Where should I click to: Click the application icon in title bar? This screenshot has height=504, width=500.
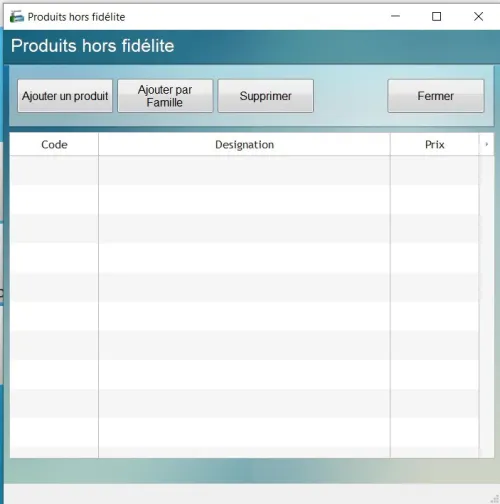point(17,17)
